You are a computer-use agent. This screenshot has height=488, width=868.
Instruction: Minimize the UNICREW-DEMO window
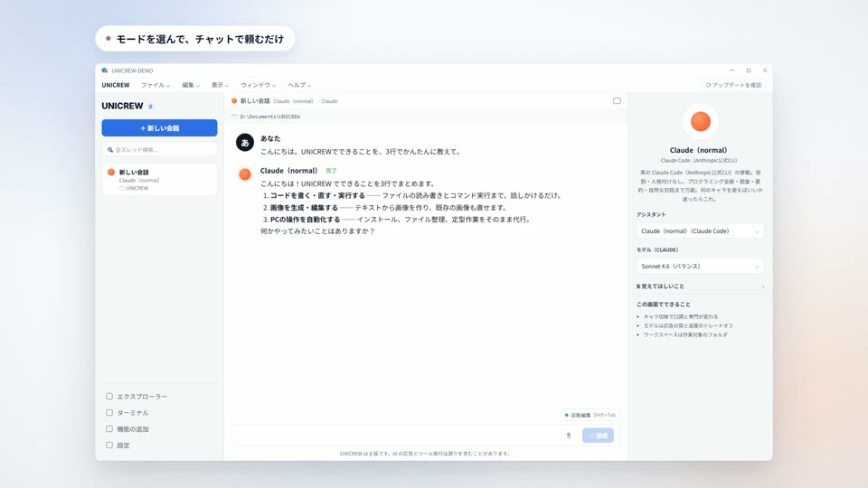[731, 70]
